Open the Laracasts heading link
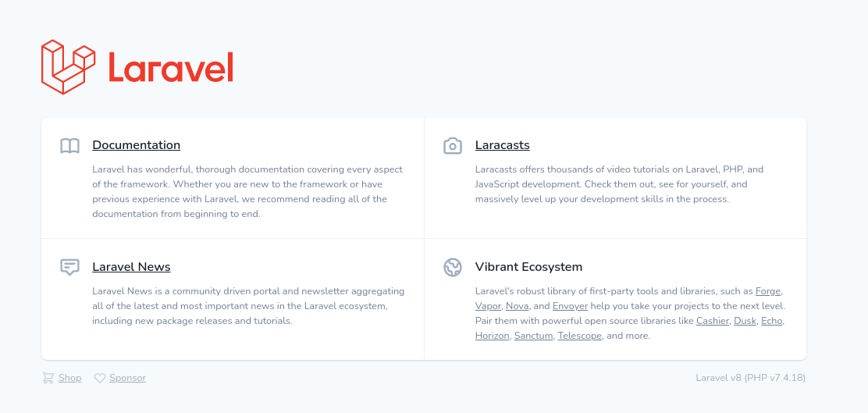The image size is (868, 413). coord(502,145)
